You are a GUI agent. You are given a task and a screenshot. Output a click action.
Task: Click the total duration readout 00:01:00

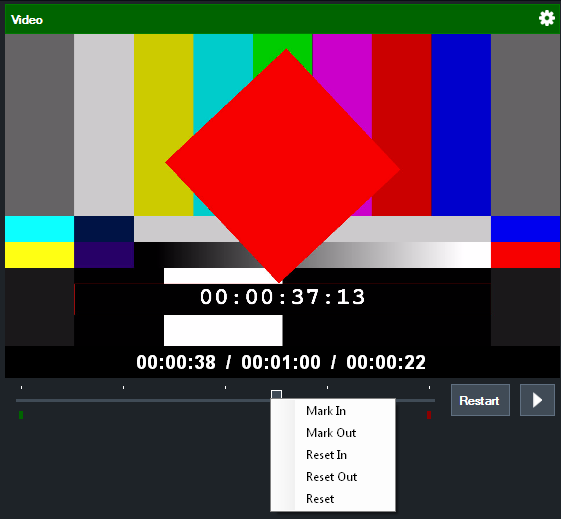pyautogui.click(x=281, y=362)
